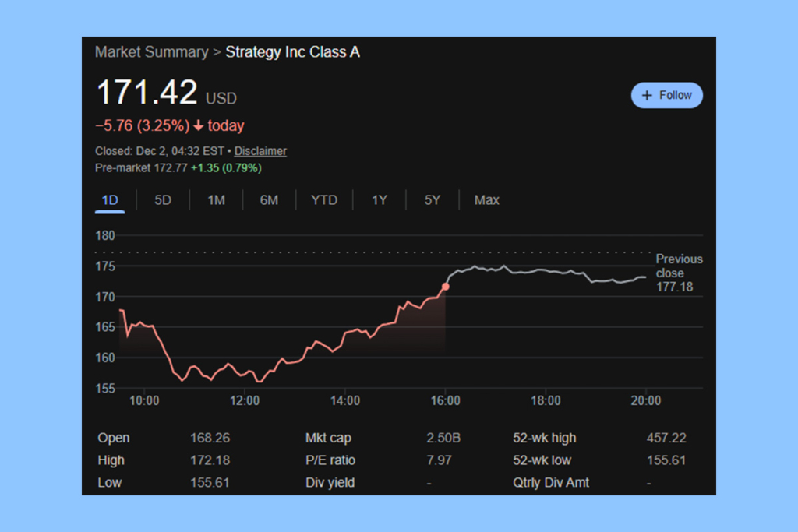Navigate back to Market Summary
The image size is (798, 532).
click(x=152, y=51)
